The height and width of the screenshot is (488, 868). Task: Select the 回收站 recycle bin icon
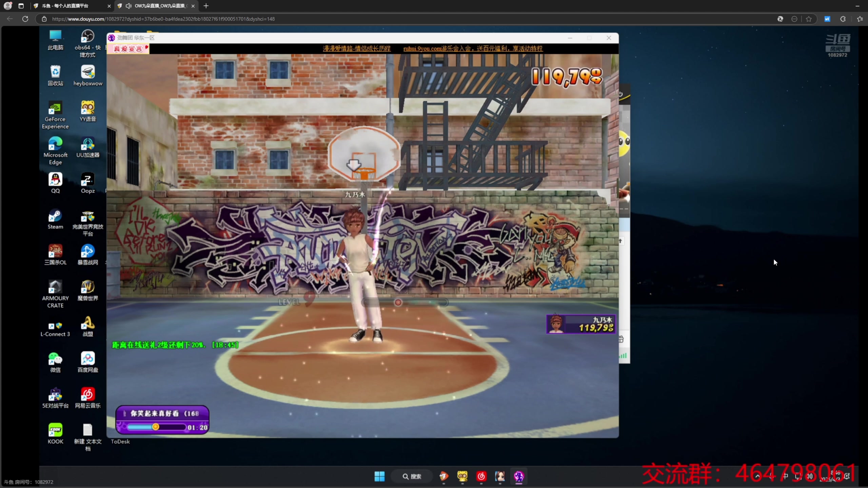pos(55,76)
